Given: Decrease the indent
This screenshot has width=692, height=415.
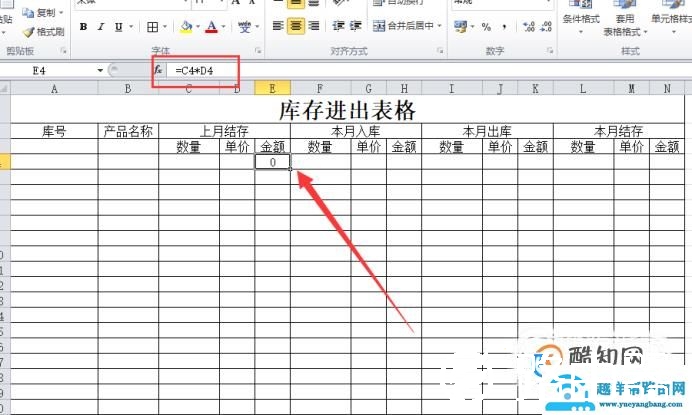Looking at the screenshot, I should [338, 26].
